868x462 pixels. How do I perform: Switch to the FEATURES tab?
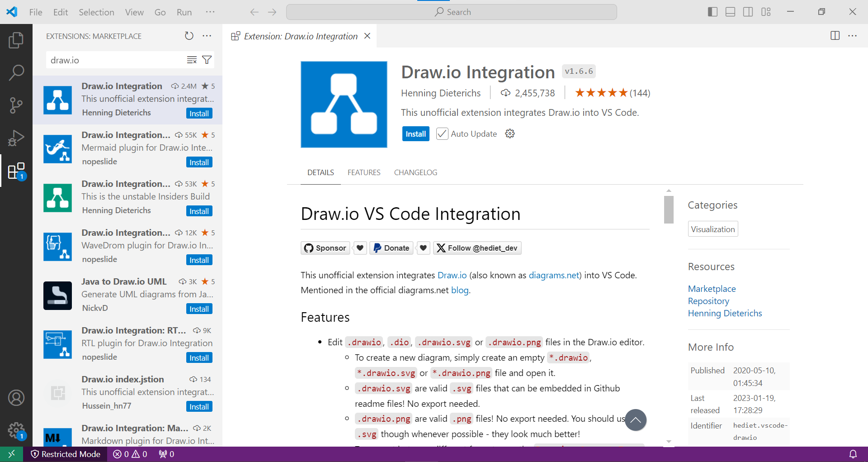pyautogui.click(x=364, y=172)
